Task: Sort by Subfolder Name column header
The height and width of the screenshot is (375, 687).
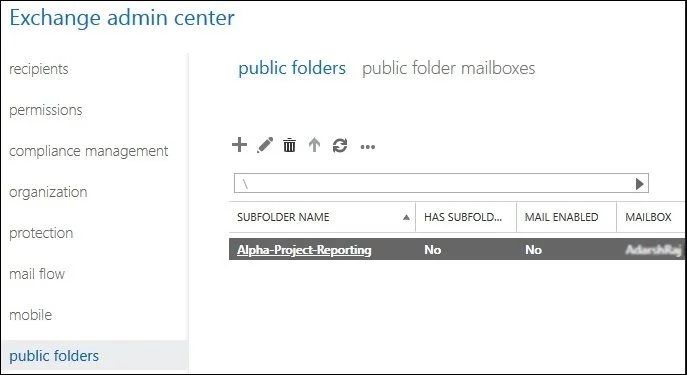Action: (322, 217)
